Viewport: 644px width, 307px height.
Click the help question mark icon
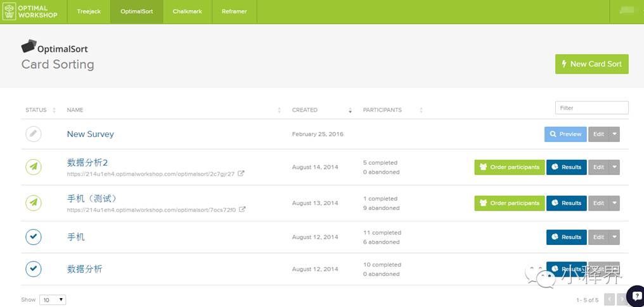635,296
